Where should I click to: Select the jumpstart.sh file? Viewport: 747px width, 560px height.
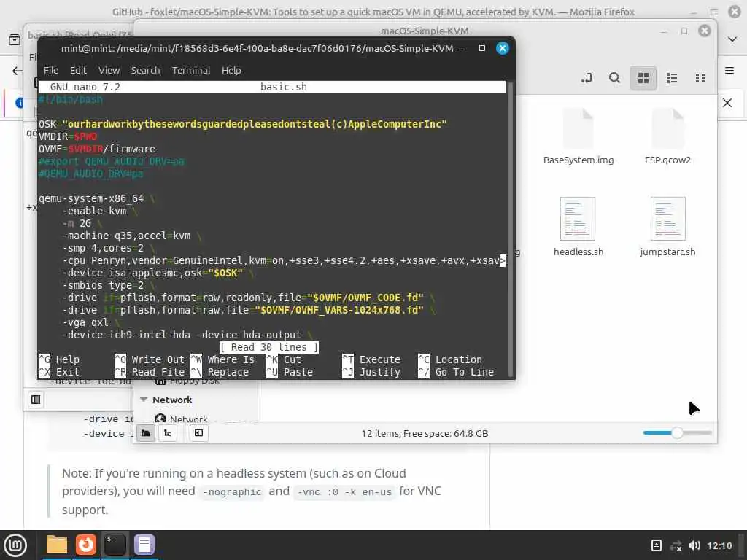667,227
